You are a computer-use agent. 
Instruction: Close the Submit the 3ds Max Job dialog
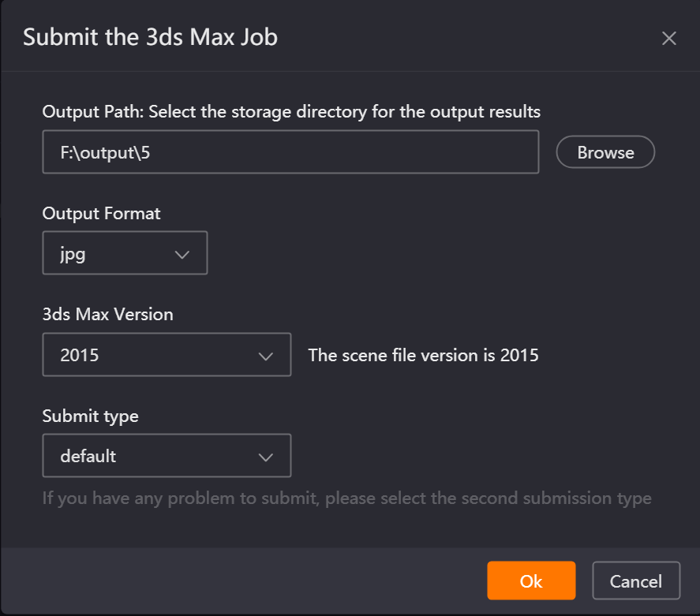668,39
